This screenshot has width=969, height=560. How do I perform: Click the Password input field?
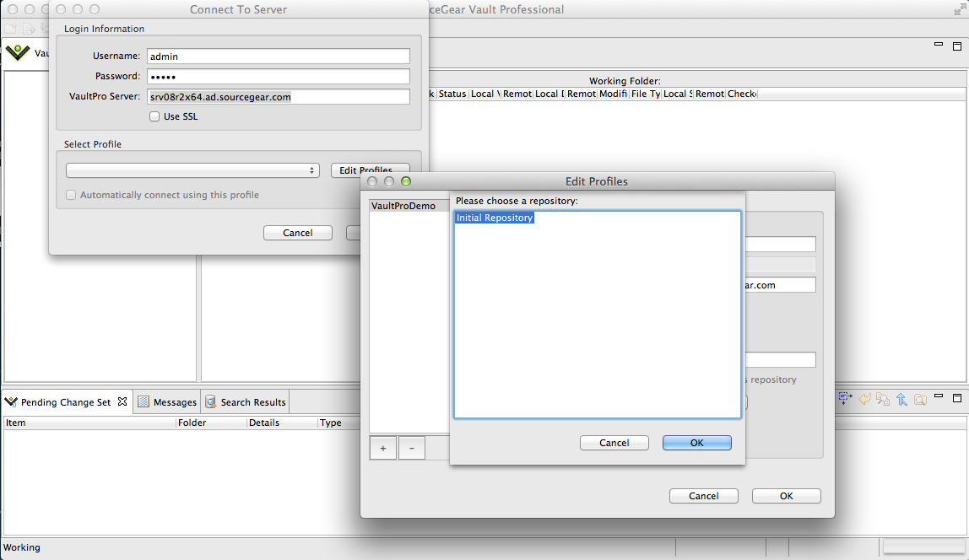click(x=278, y=77)
